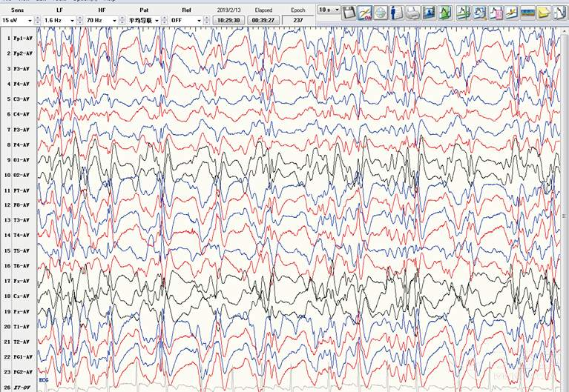Select channel label O1-AV

(x=22, y=160)
